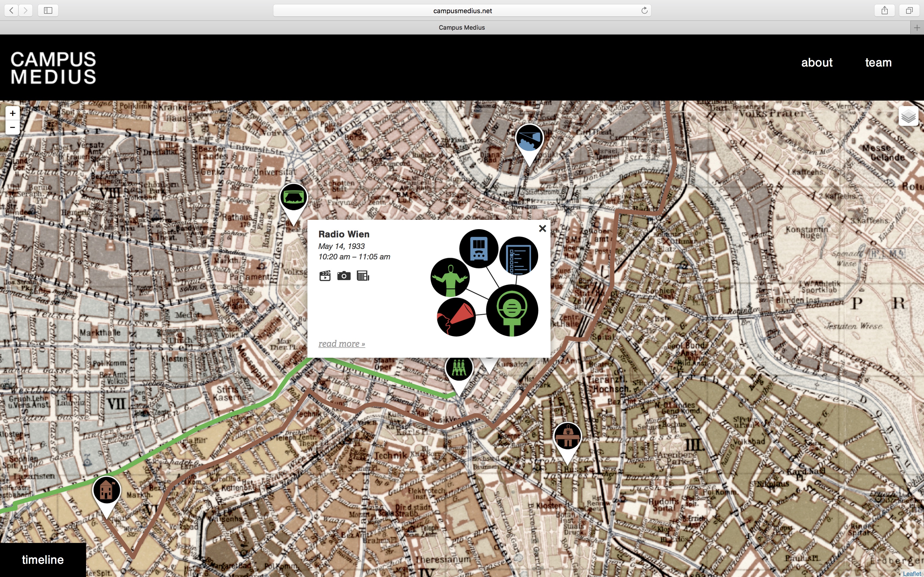Open the map layers control

pyautogui.click(x=908, y=116)
